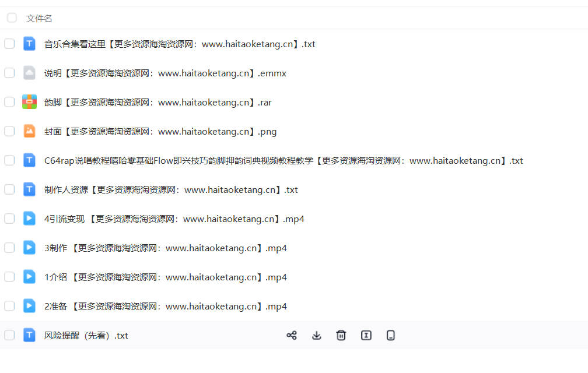The image size is (588, 373).
Task: Click image icon of 封面 .png
Action: point(29,131)
